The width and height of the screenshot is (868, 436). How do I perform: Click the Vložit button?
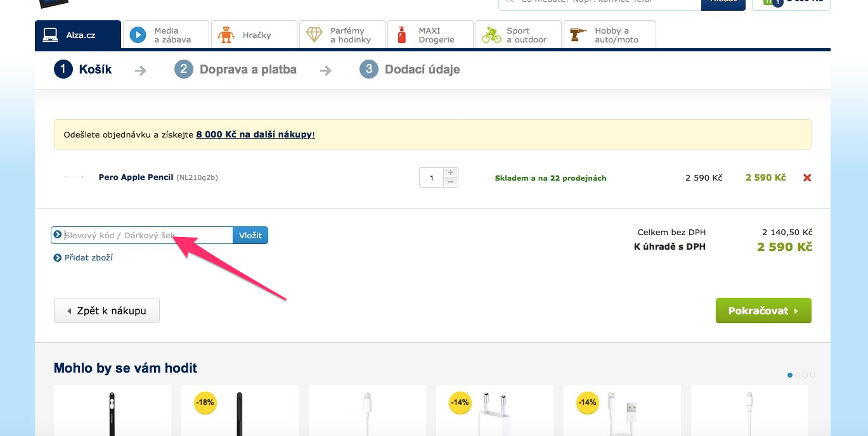(x=250, y=235)
